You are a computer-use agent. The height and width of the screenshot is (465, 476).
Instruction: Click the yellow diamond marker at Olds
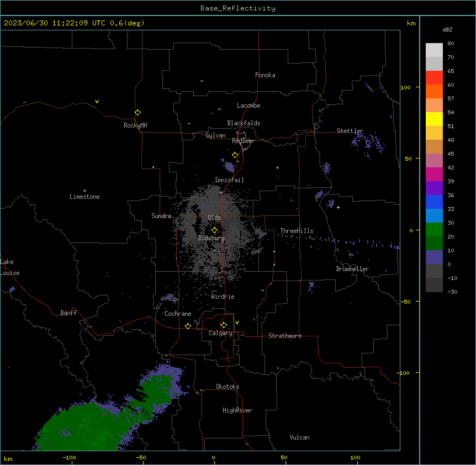(x=214, y=230)
